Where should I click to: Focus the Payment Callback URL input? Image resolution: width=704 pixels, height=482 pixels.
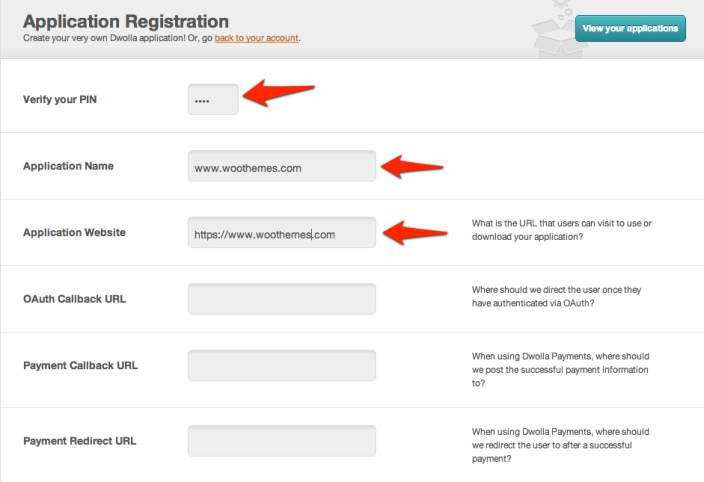click(x=281, y=365)
